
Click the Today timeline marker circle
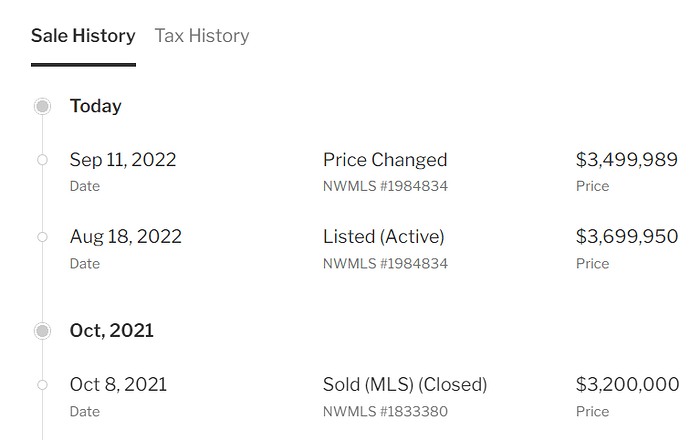[x=42, y=106]
